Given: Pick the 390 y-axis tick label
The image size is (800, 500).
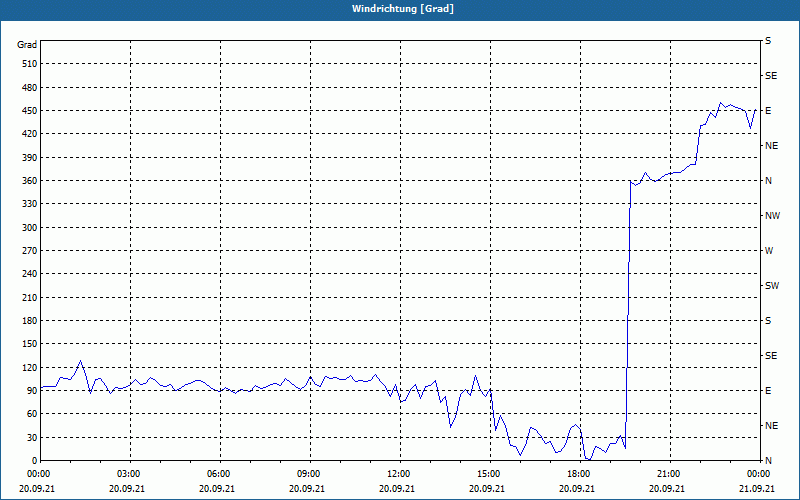Looking at the screenshot, I should [30, 157].
